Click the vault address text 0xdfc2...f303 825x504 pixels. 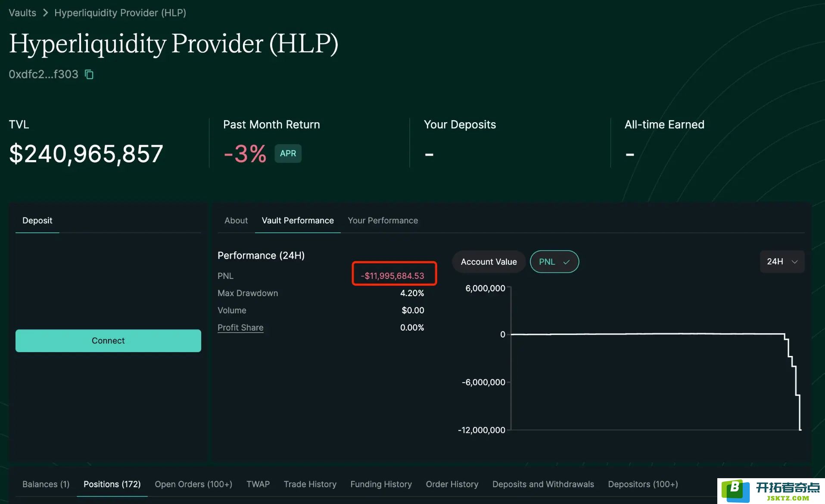coord(44,74)
